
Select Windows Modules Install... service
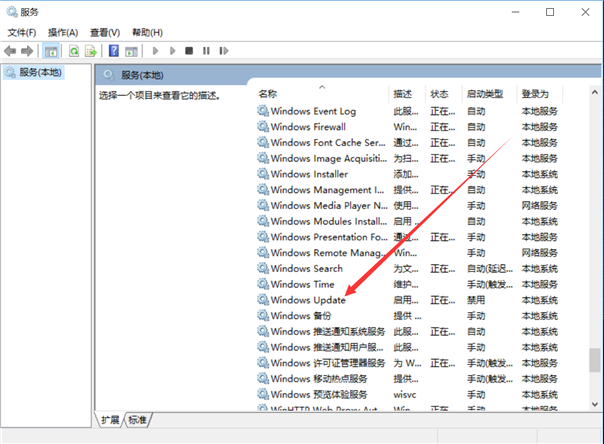pyautogui.click(x=329, y=221)
